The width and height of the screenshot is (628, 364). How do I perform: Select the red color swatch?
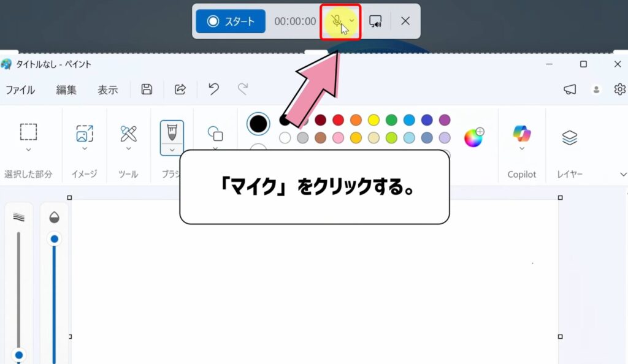point(337,119)
